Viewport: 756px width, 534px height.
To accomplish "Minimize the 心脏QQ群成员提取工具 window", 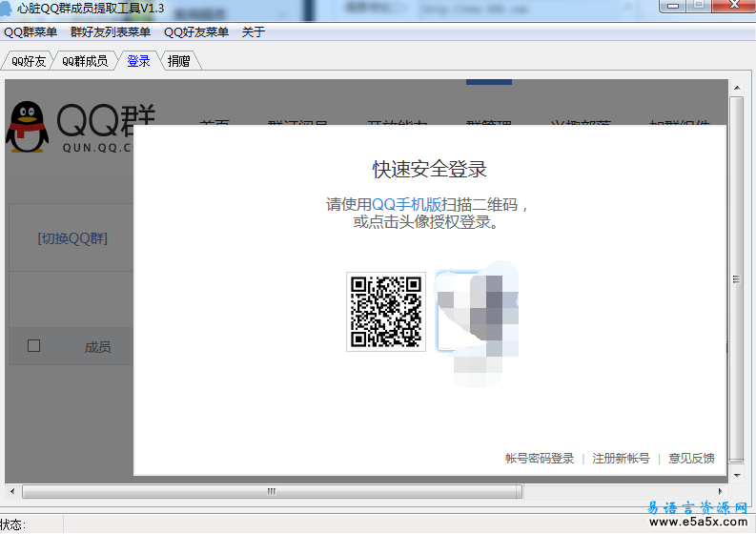I will 673,6.
